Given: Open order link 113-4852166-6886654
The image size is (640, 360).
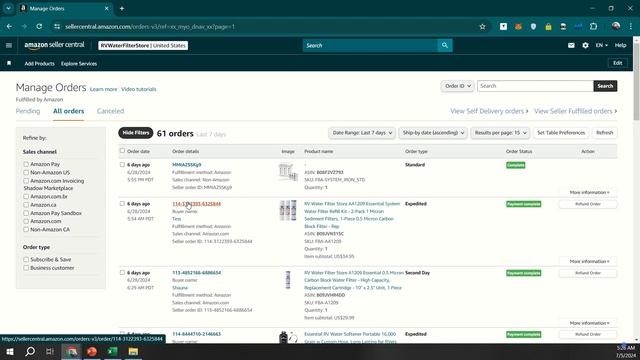Looking at the screenshot, I should [196, 272].
